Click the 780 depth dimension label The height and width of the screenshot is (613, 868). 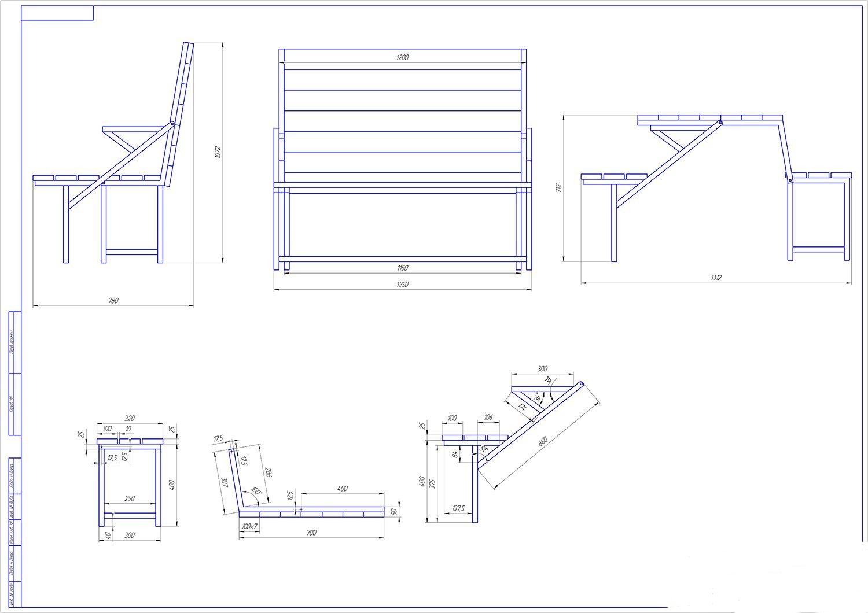click(x=113, y=301)
